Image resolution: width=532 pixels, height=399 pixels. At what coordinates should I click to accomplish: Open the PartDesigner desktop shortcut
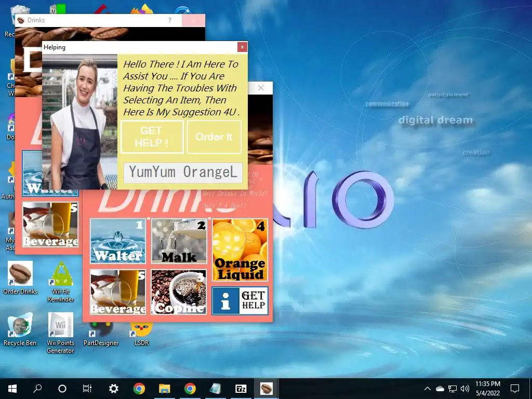click(101, 333)
